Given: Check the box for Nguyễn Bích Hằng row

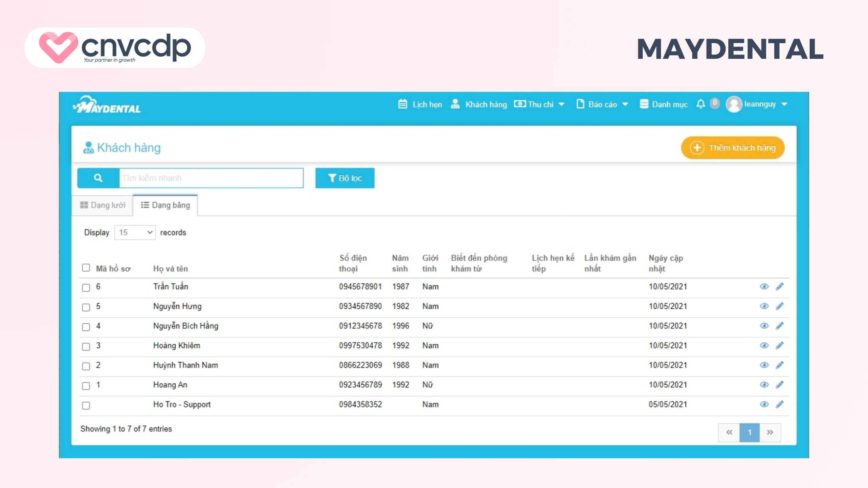Looking at the screenshot, I should (x=86, y=327).
